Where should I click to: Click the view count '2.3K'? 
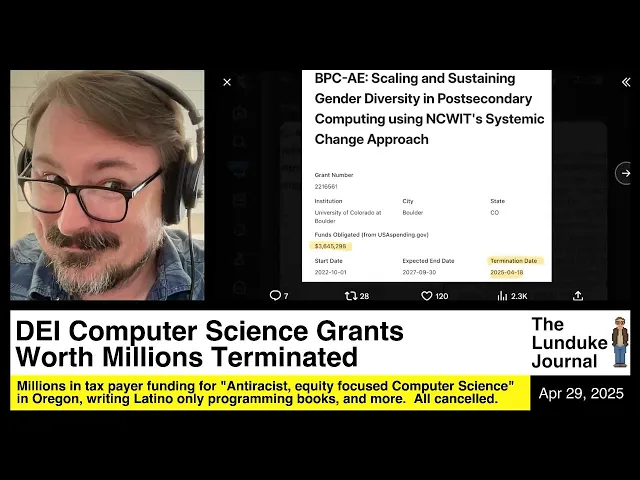pyautogui.click(x=519, y=296)
